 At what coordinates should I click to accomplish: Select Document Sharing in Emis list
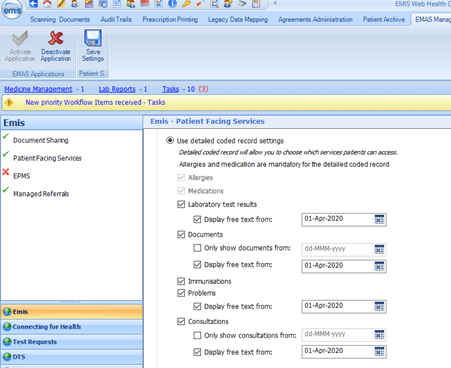point(41,140)
